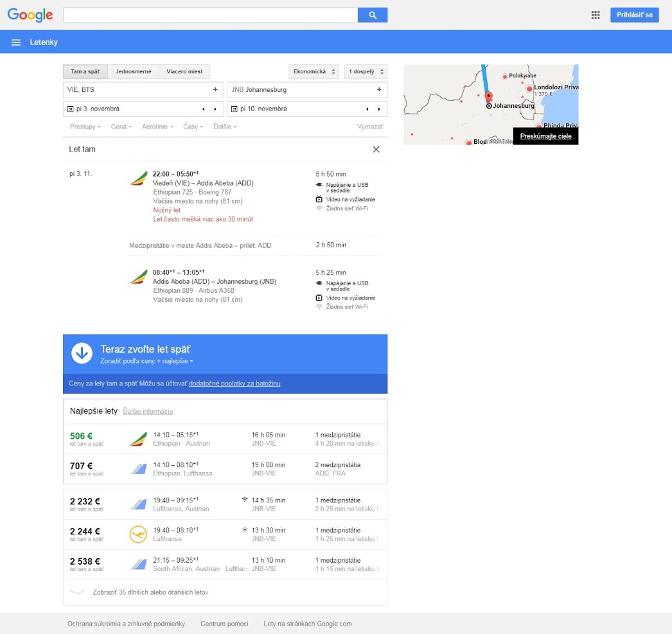672x634 pixels.
Task: Click Ethiopian logo on Viedeň–Addis Abeba segment
Action: coord(138,178)
